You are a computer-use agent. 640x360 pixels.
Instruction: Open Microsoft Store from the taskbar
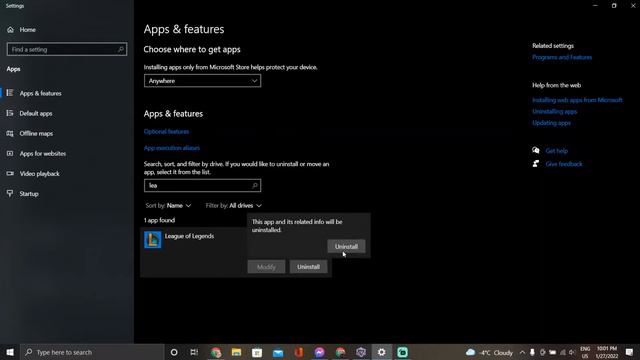pyautogui.click(x=257, y=352)
